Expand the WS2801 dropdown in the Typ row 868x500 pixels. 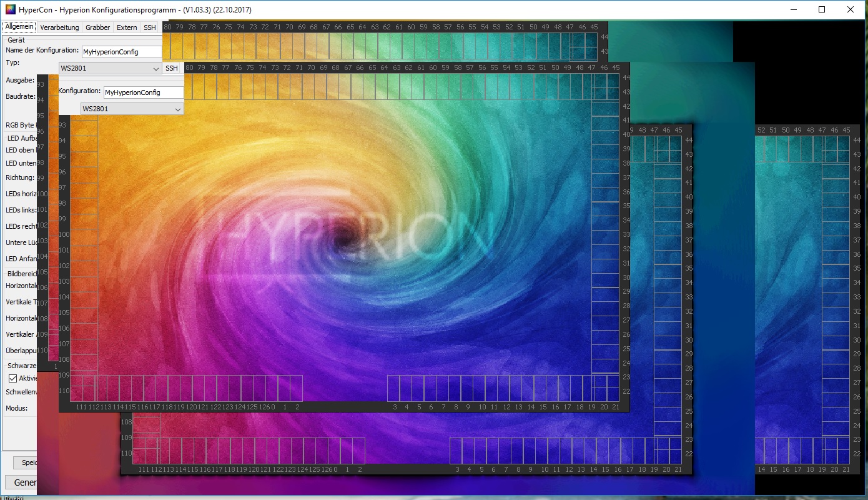(x=111, y=68)
